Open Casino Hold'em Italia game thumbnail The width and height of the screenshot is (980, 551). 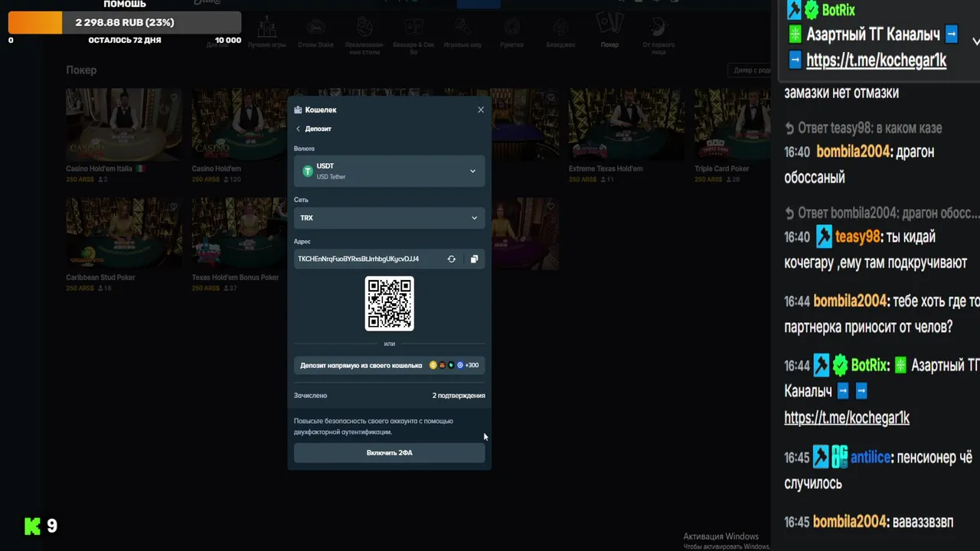pyautogui.click(x=124, y=125)
